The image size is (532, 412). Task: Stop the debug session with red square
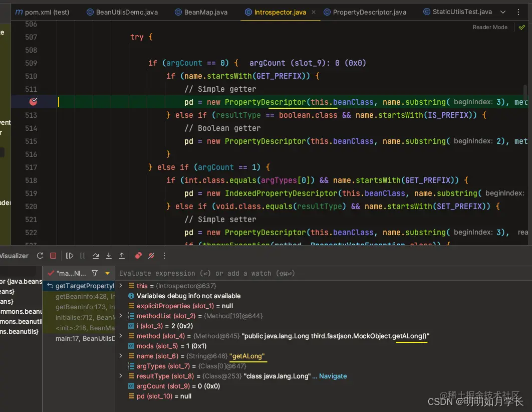[x=53, y=256]
